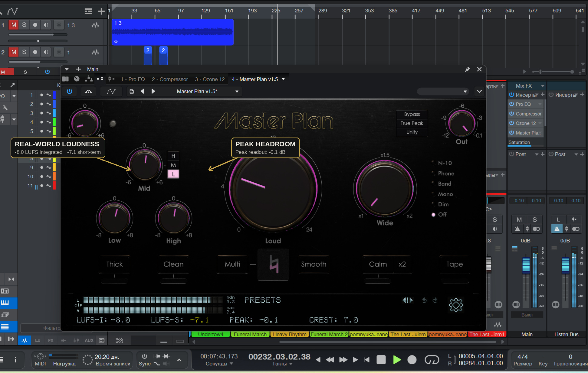Screen dimensions: 588x373
Task: Toggle Sync power button in transport
Action: click(x=144, y=356)
